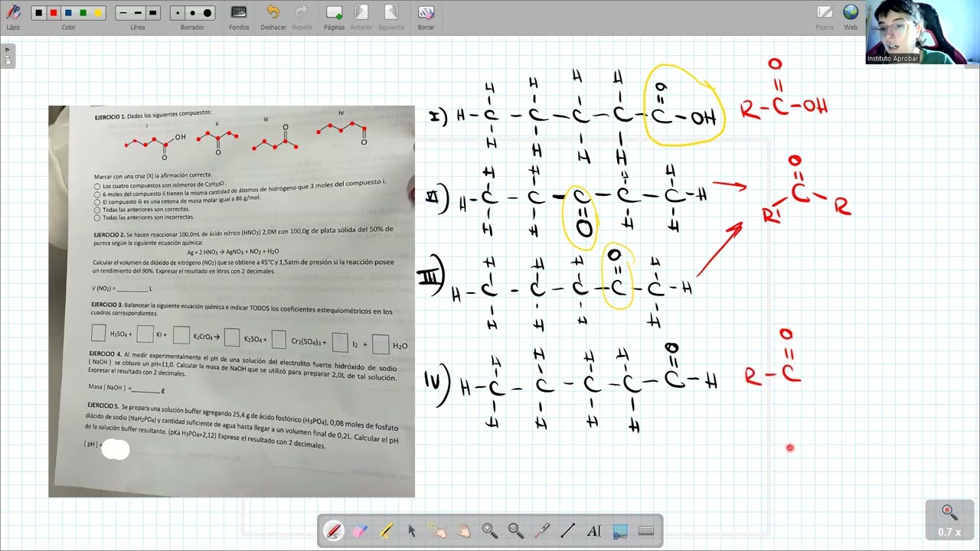
Task: Choose the blue pen color
Action: [x=68, y=13]
